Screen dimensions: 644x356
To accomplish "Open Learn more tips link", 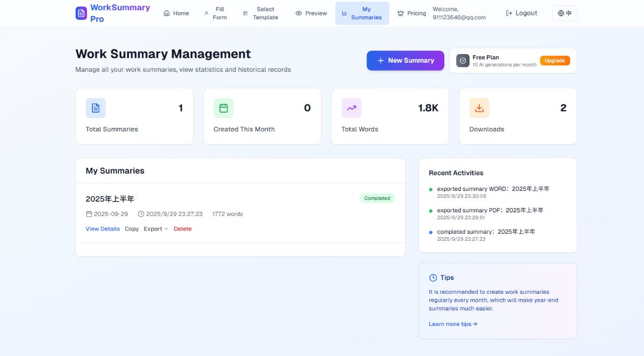I will [x=452, y=324].
